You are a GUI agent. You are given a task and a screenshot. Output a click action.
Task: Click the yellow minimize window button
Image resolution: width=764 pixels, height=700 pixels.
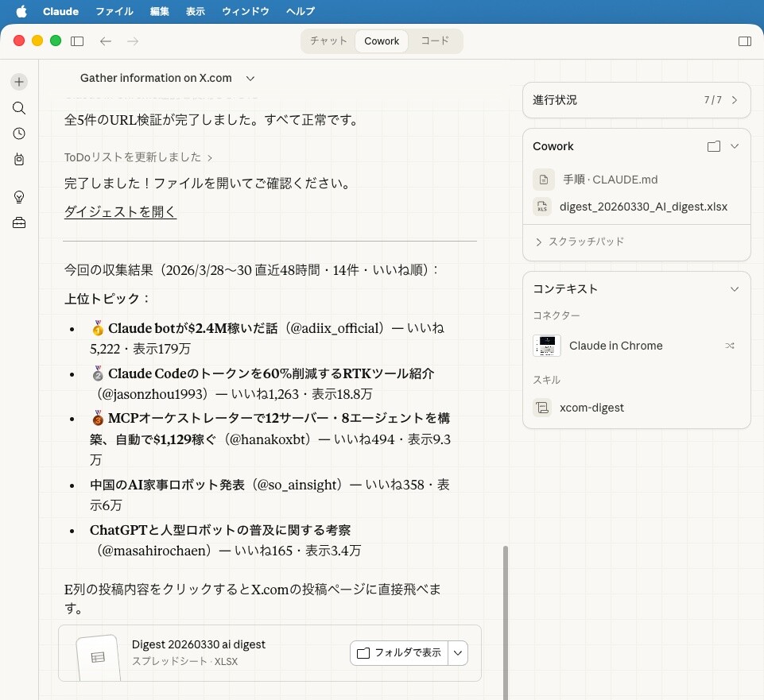(x=37, y=41)
